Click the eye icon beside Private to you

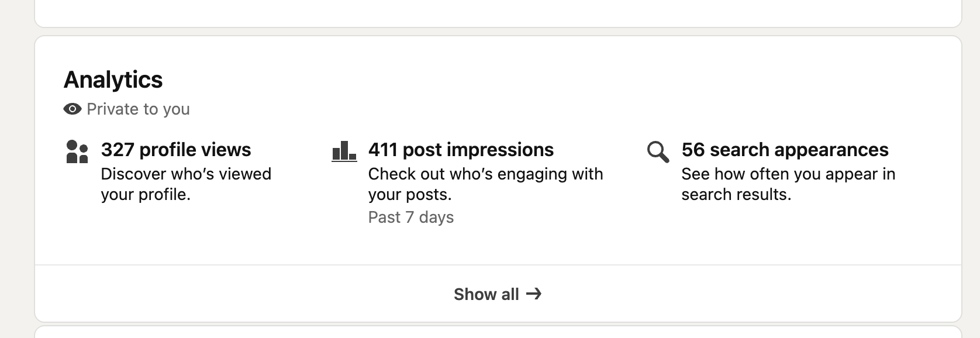(x=73, y=109)
